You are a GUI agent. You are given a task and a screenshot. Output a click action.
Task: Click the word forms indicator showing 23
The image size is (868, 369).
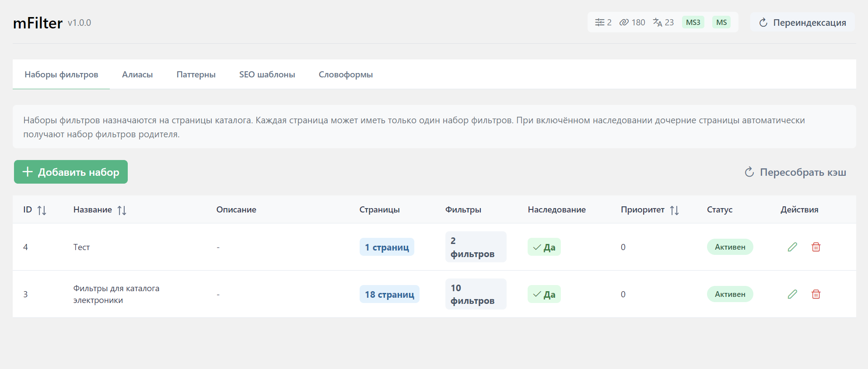663,22
